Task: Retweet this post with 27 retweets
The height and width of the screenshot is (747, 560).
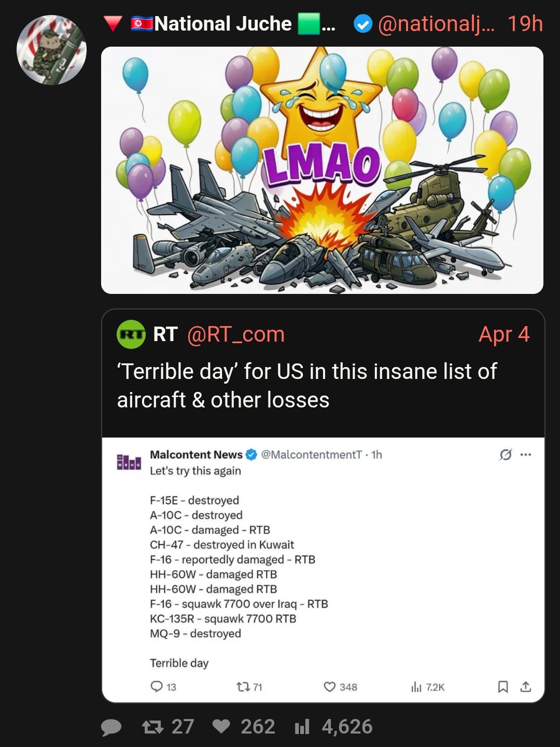Action: [152, 727]
